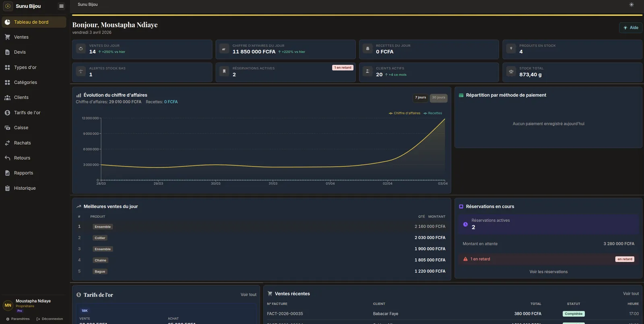The height and width of the screenshot is (324, 644).
Task: Click the Réservations actives stat card
Action: tap(285, 72)
